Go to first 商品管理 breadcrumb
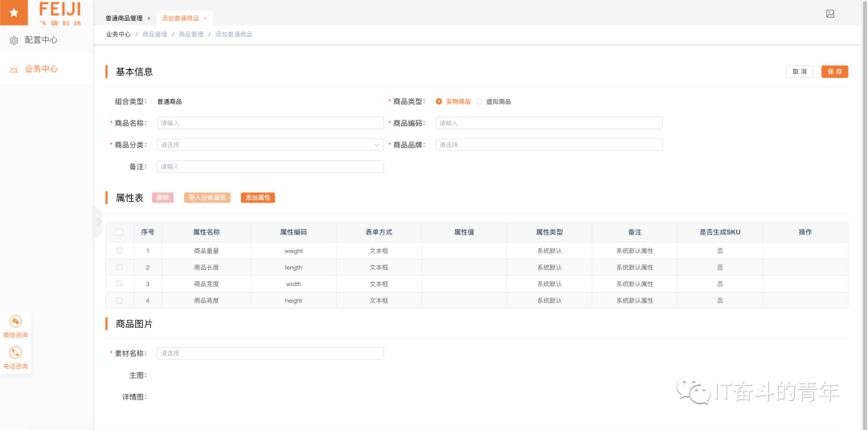Image resolution: width=868 pixels, height=430 pixels. pos(154,35)
